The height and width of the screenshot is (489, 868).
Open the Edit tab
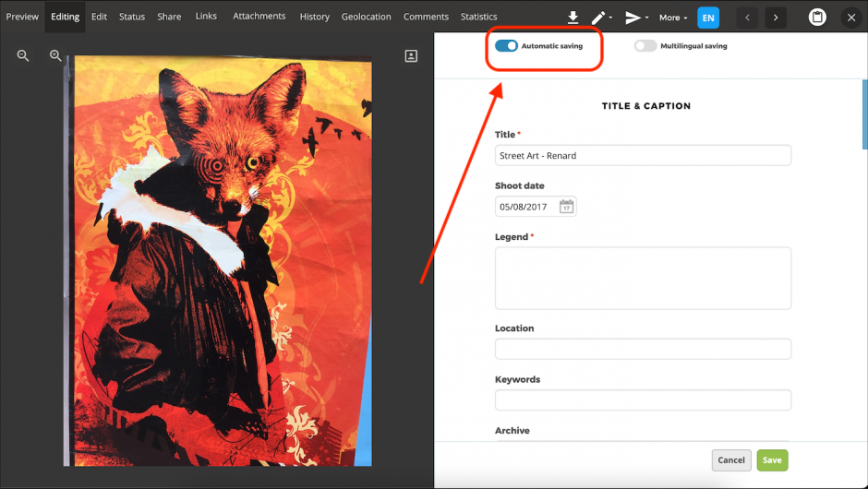(x=99, y=17)
